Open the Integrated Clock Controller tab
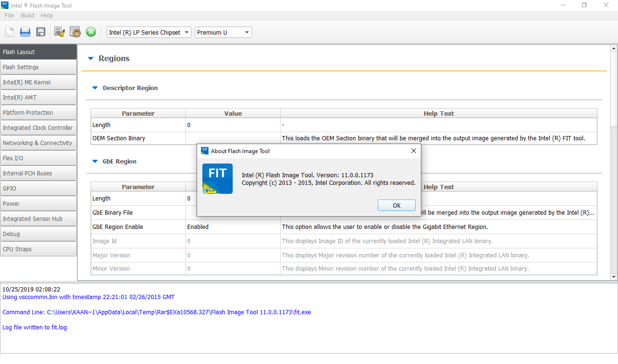Image resolution: width=618 pixels, height=364 pixels. click(x=38, y=127)
